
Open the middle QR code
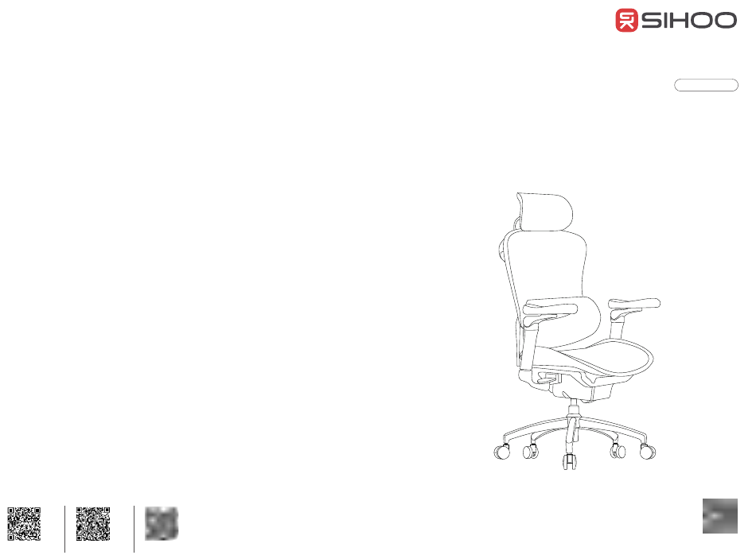click(x=93, y=524)
